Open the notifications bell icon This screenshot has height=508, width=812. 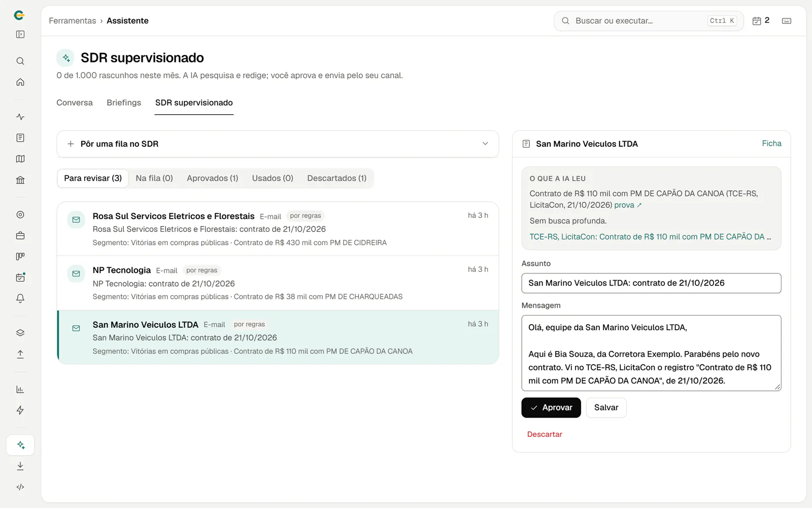(x=20, y=299)
